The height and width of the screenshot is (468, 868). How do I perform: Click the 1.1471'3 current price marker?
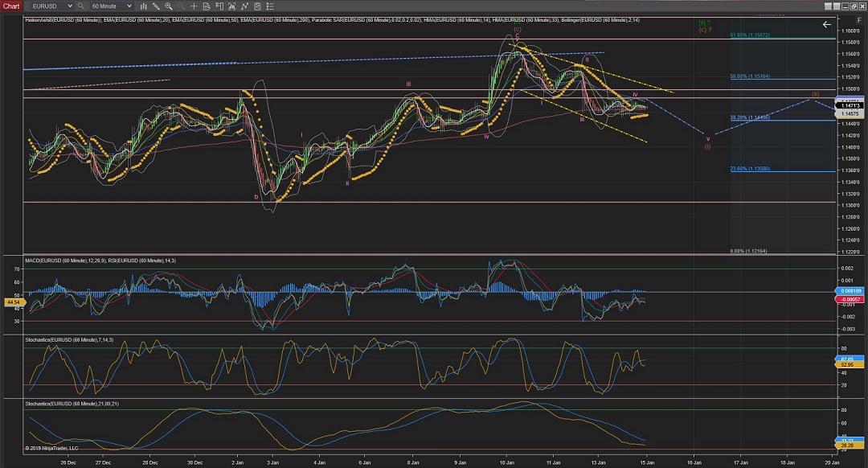(850, 106)
